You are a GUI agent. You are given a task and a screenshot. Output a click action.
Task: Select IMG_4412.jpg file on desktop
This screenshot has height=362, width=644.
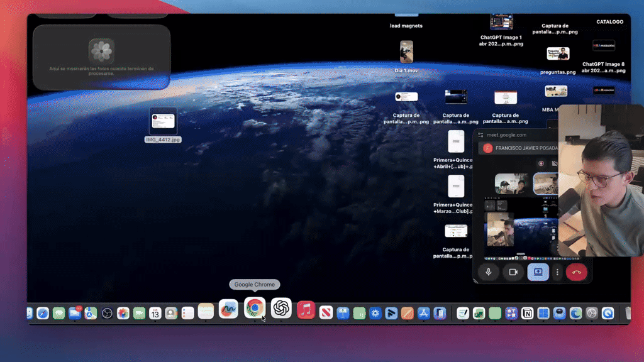point(163,126)
